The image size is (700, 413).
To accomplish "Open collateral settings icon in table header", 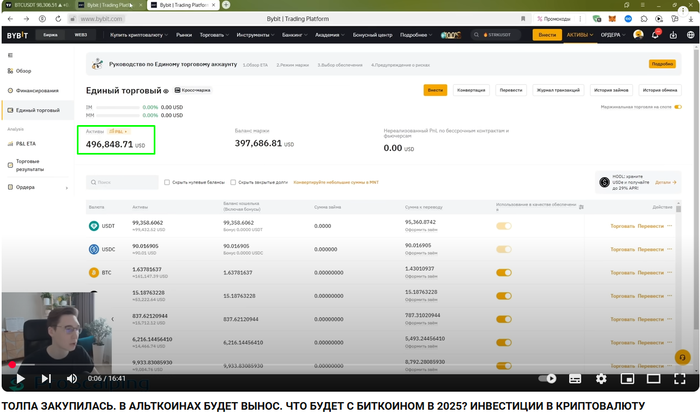I will 581,207.
